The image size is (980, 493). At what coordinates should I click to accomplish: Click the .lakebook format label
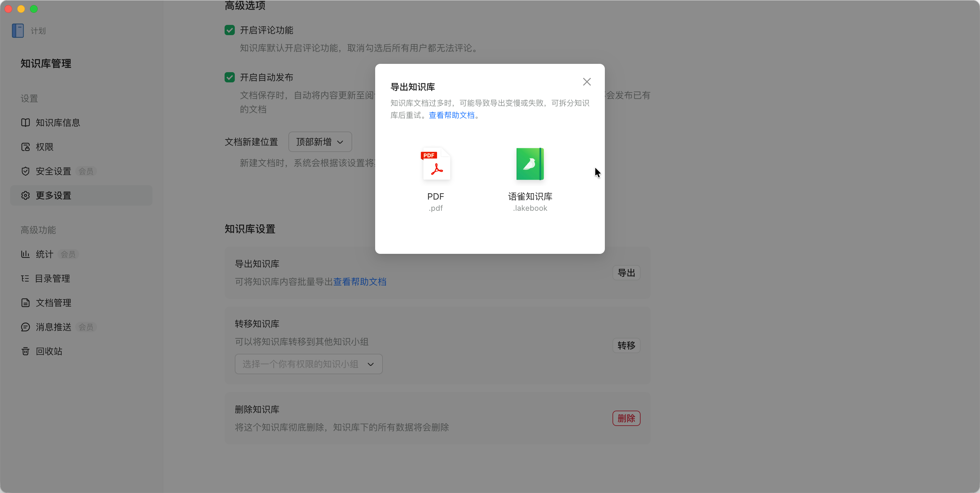(530, 208)
